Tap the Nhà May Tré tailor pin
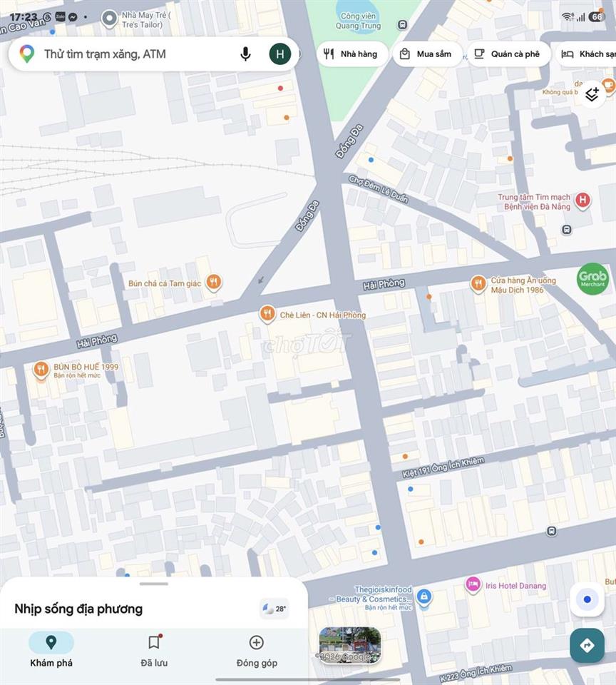This screenshot has height=685, width=616. (109, 19)
